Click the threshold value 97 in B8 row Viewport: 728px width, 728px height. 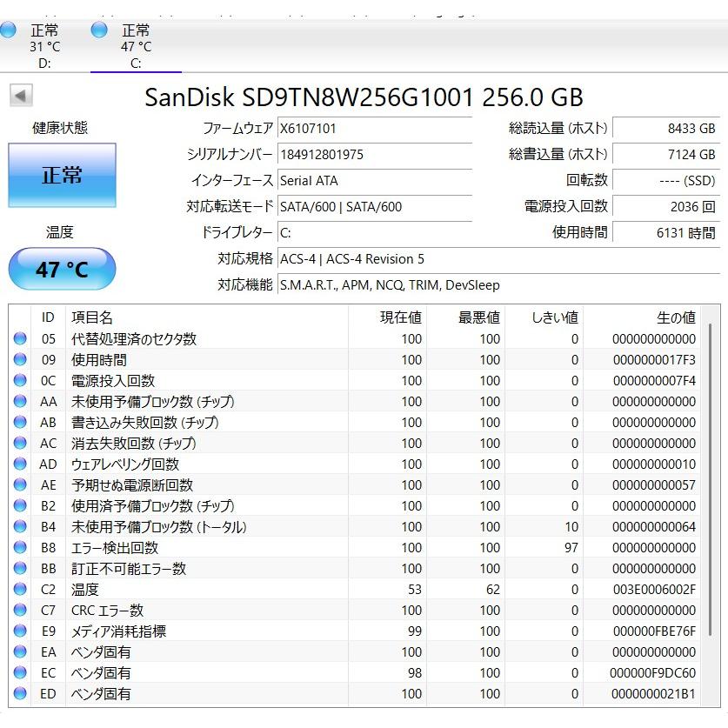pyautogui.click(x=571, y=548)
